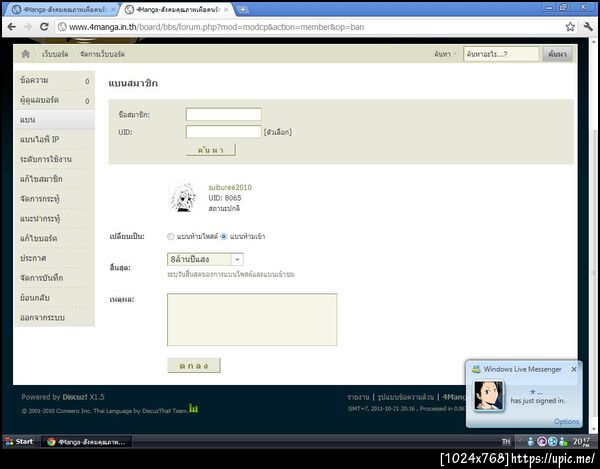Focus the UID input field
This screenshot has width=600, height=469.
click(x=223, y=132)
